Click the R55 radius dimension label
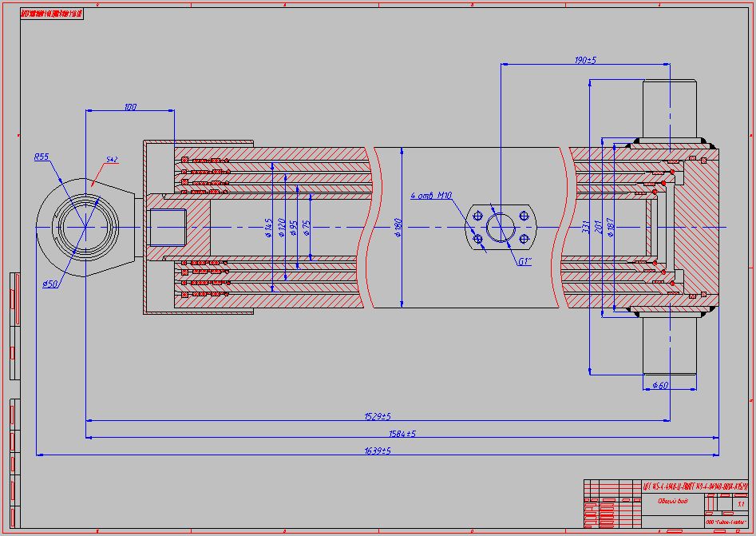 click(42, 157)
